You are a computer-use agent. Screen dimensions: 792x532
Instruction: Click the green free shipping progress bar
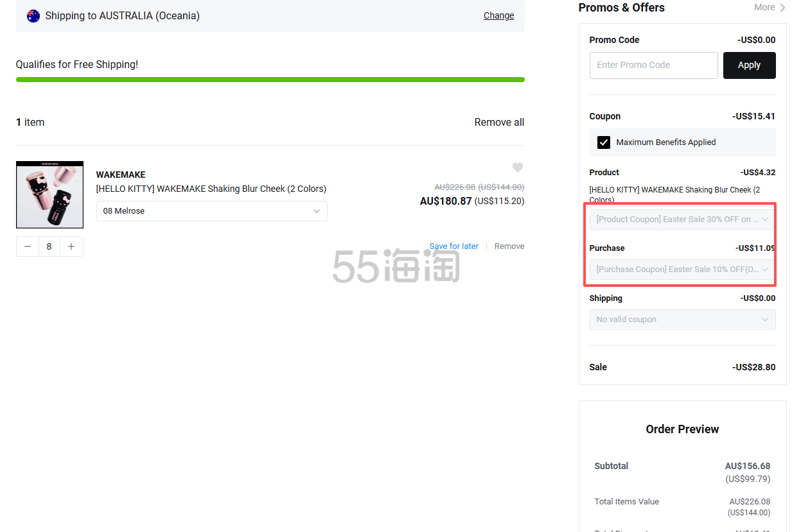[270, 80]
